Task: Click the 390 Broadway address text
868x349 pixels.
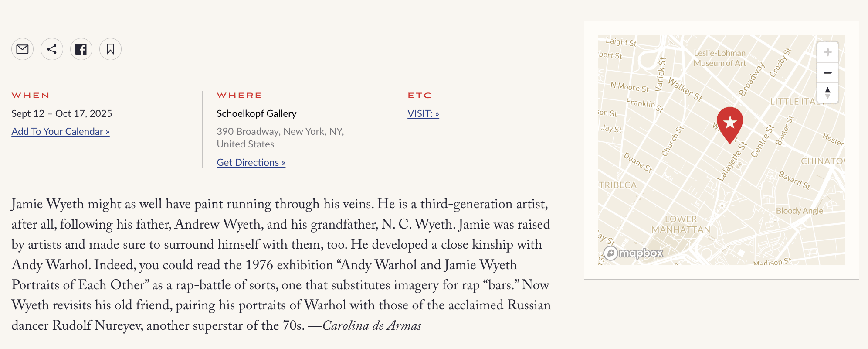Action: click(280, 138)
